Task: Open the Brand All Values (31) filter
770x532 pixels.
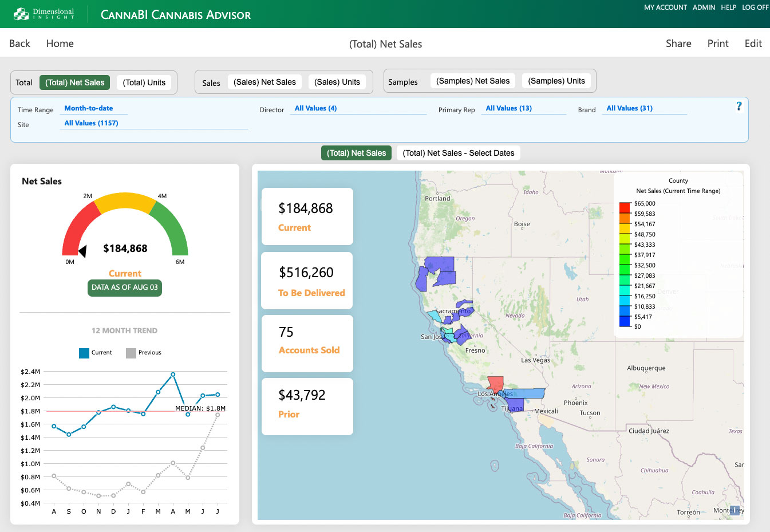Action: 629,108
